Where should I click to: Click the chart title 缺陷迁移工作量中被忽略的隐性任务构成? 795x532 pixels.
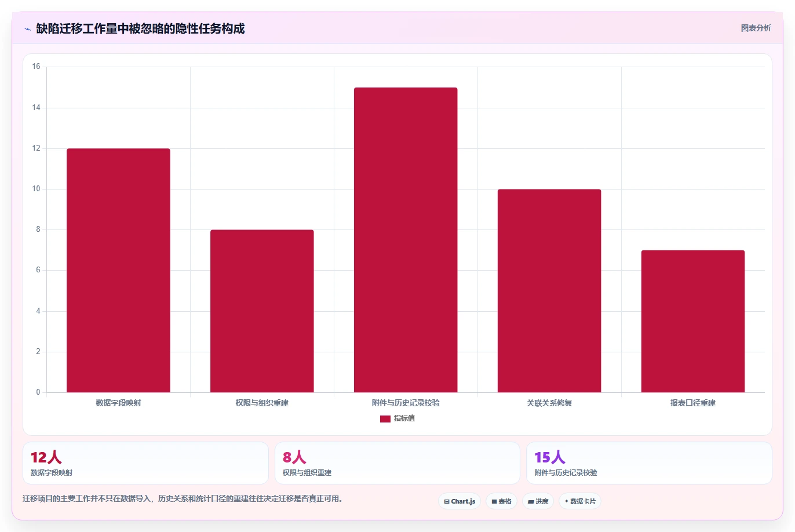(140, 28)
